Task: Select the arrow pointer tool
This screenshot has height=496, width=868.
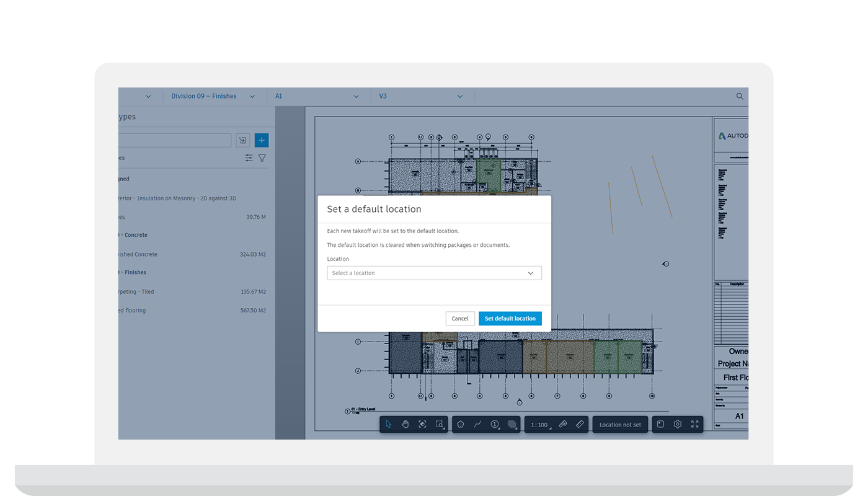Action: (389, 424)
